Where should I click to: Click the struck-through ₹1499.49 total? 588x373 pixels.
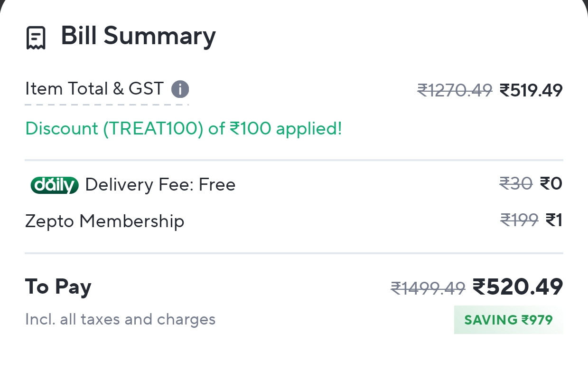point(428,287)
